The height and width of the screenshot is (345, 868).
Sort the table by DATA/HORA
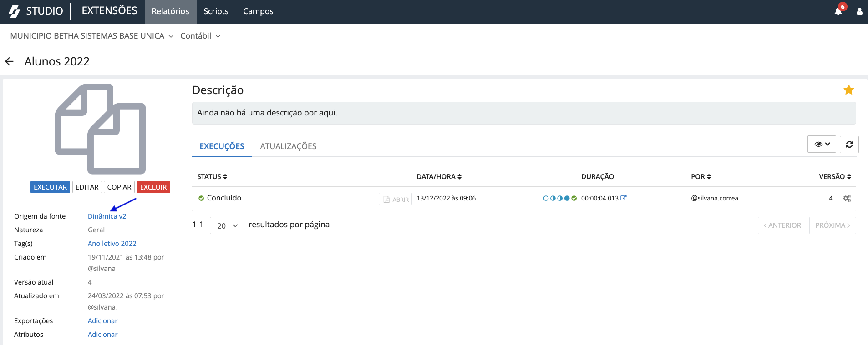coord(439,176)
